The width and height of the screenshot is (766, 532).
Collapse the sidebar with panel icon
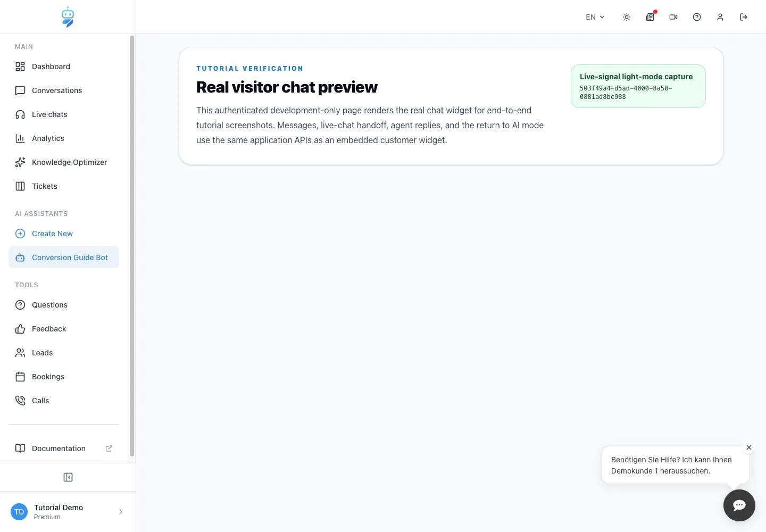(68, 477)
